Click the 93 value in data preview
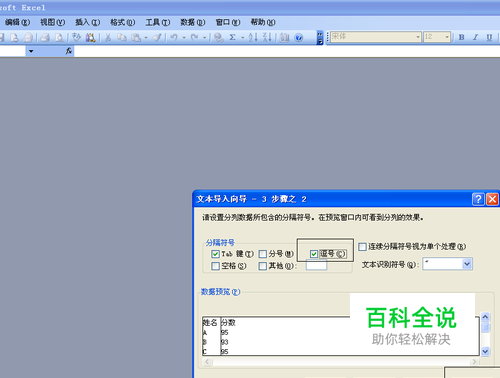The width and height of the screenshot is (500, 378). click(225, 342)
